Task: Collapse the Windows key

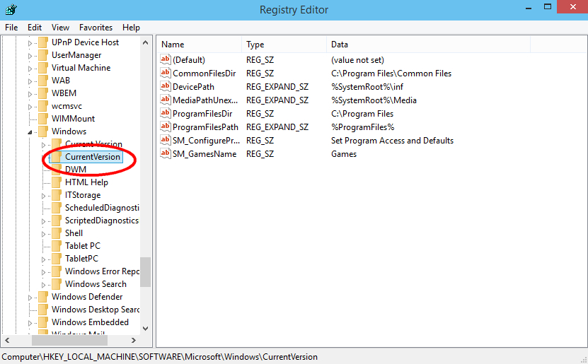Action: pos(30,132)
